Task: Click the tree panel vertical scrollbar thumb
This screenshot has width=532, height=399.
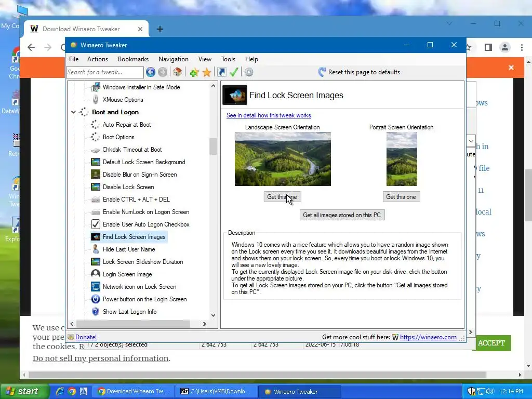Action: tap(213, 146)
